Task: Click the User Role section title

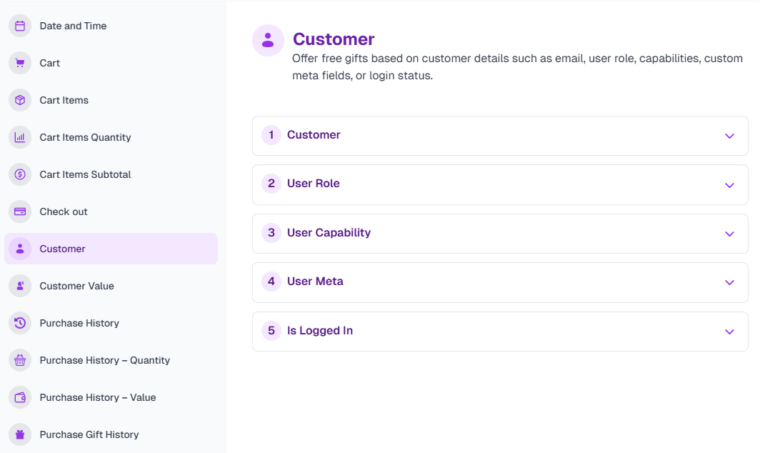Action: (313, 184)
